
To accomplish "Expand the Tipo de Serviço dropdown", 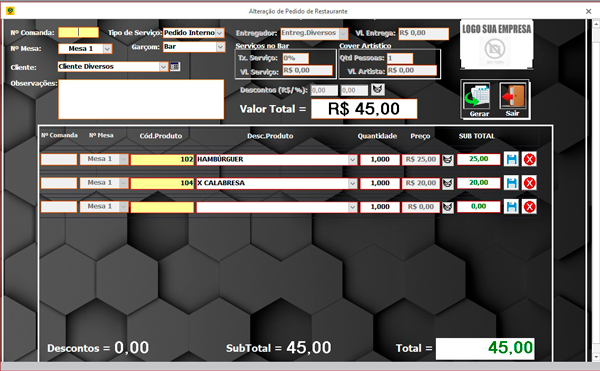I will click(220, 33).
